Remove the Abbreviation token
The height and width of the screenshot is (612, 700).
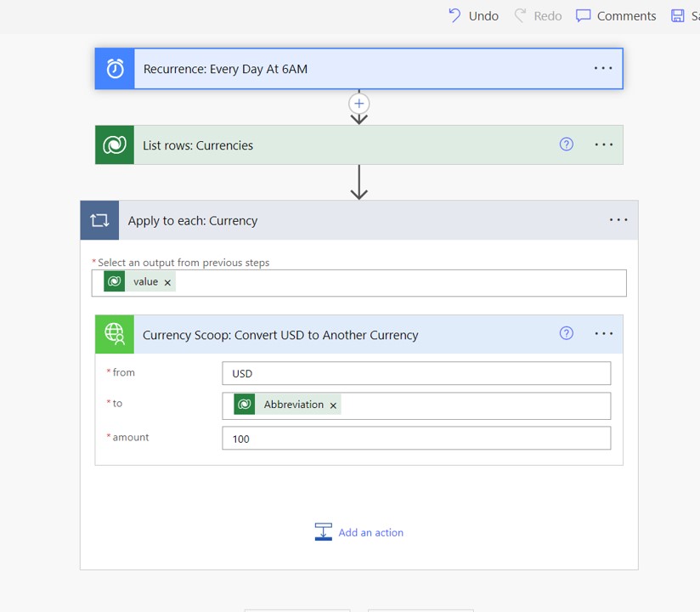(x=333, y=405)
